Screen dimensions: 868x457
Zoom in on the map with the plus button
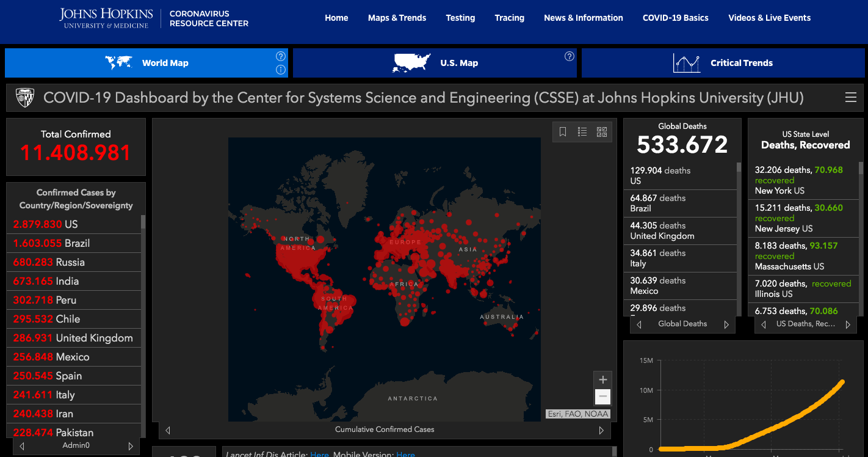(x=602, y=379)
